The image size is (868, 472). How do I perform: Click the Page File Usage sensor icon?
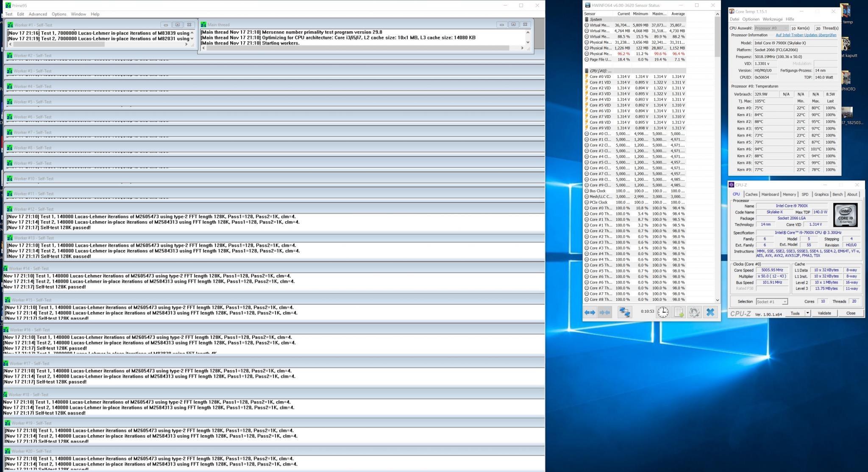(587, 59)
